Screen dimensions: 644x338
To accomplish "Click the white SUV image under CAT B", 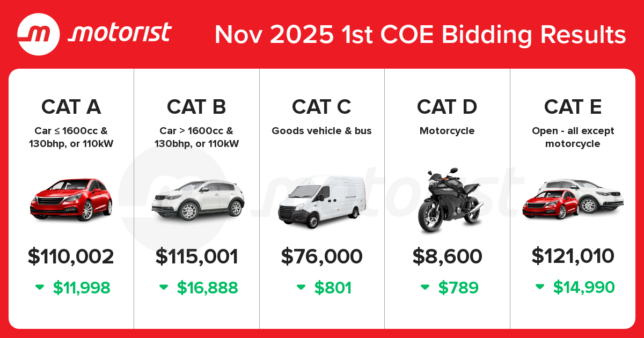I will click(x=197, y=200).
